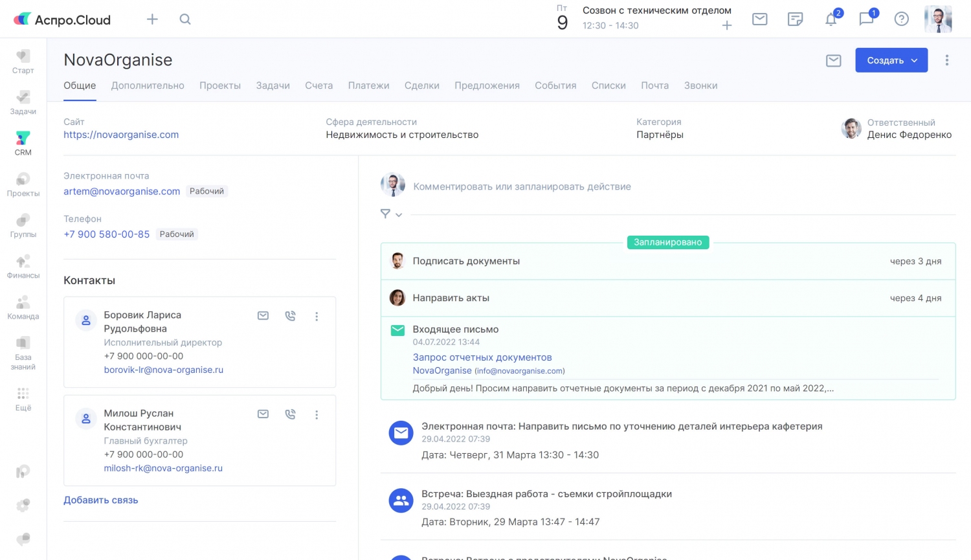Send email to Милош Руслан via envelope icon
This screenshot has height=560, width=971.
(263, 414)
